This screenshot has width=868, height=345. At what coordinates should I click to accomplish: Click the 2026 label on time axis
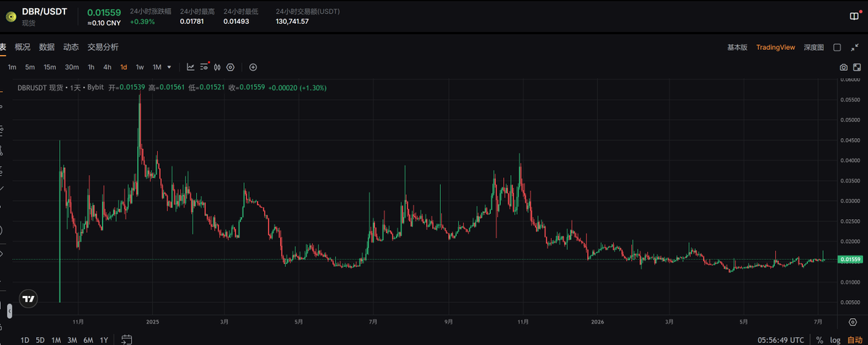(597, 322)
